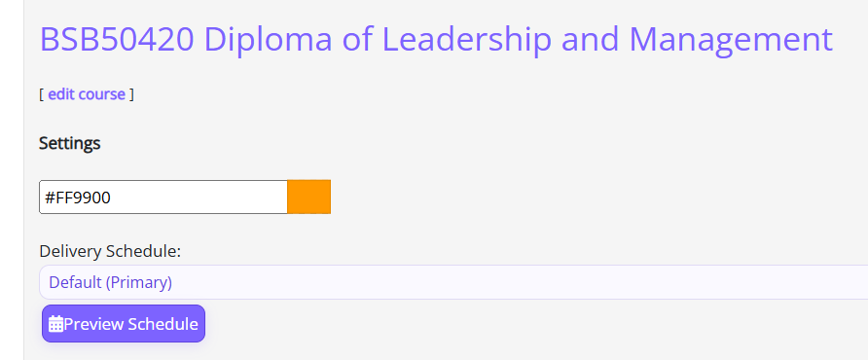Click the Delivery Schedule label
The height and width of the screenshot is (360, 868).
point(110,251)
